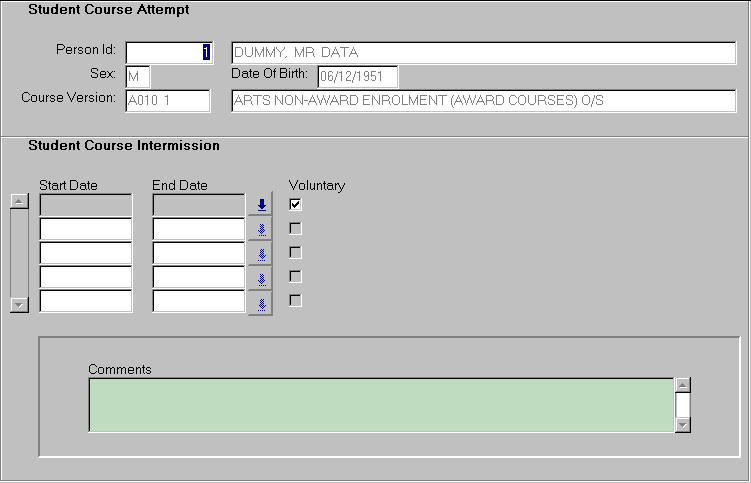Check the third row's Voluntary checkbox

295,252
